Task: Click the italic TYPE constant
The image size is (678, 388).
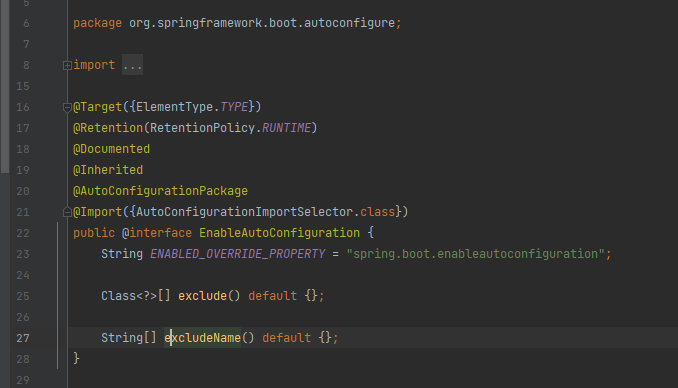Action: coord(234,107)
